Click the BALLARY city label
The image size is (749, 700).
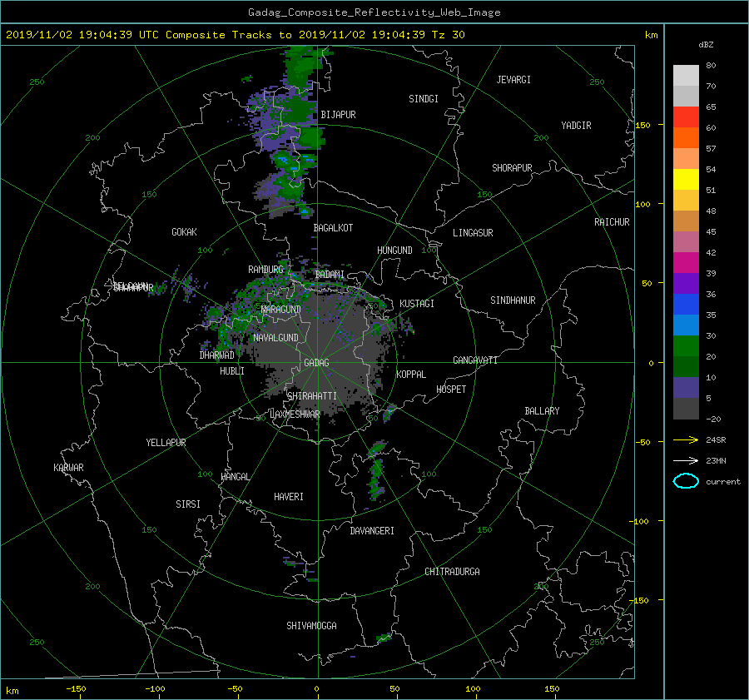coord(542,411)
